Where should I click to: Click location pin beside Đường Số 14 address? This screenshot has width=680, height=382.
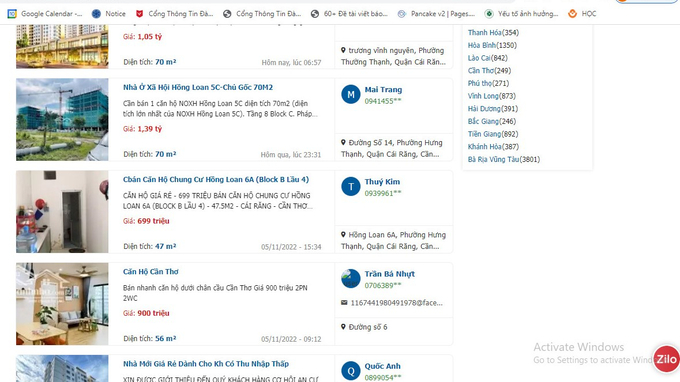click(343, 142)
